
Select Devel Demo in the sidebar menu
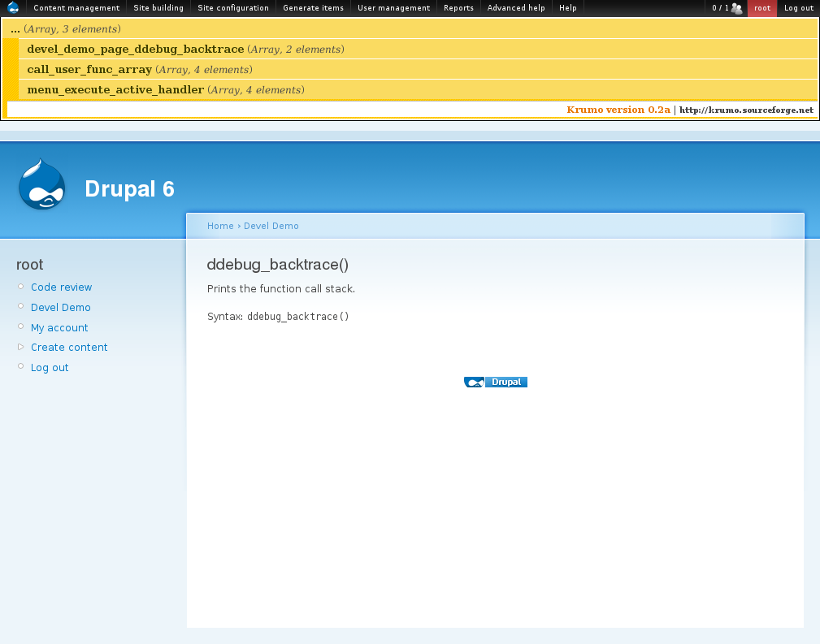[x=60, y=307]
